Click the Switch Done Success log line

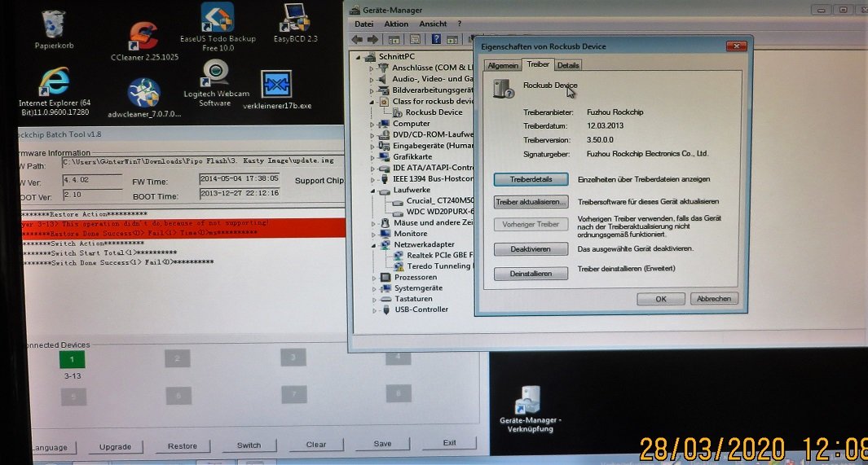point(118,263)
